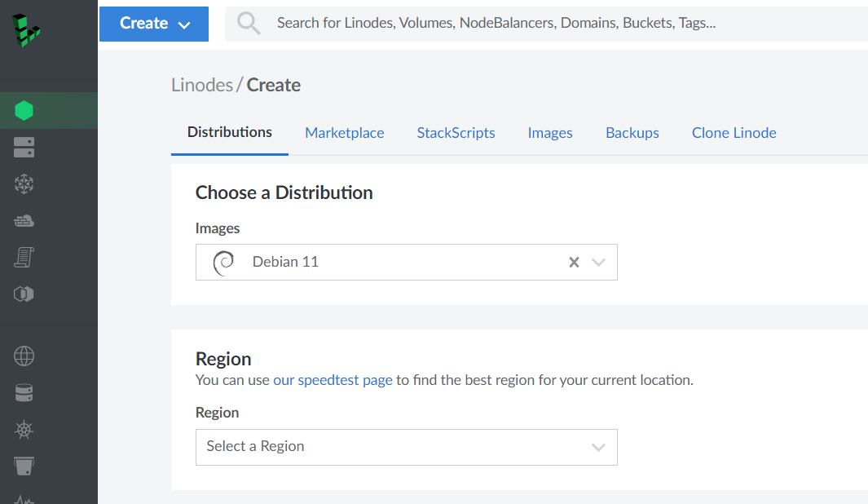Select the Volumes icon in the sidebar
This screenshot has height=504, width=868.
[x=24, y=148]
